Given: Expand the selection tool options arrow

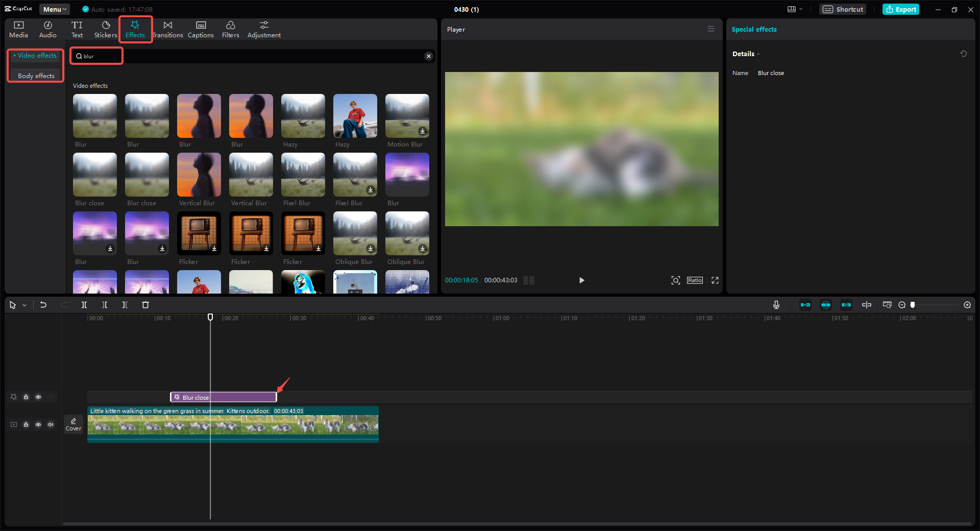Looking at the screenshot, I should coord(23,305).
